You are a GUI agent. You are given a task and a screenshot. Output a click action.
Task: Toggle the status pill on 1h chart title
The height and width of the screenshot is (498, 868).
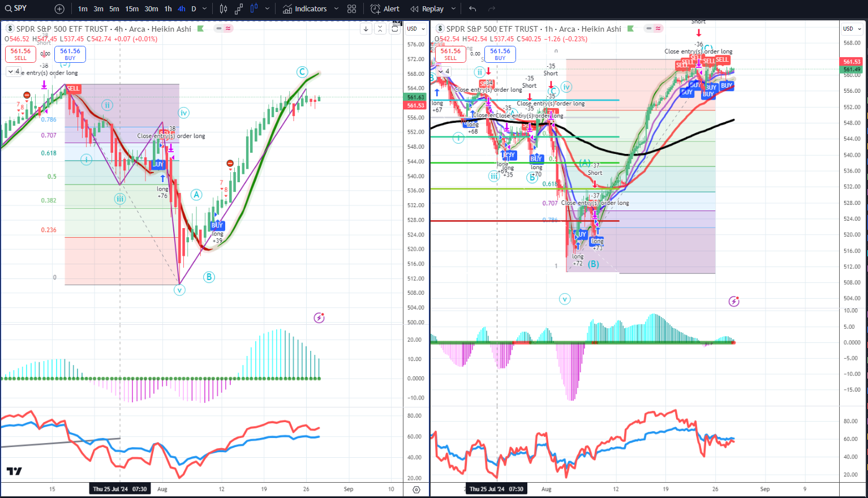pyautogui.click(x=654, y=28)
